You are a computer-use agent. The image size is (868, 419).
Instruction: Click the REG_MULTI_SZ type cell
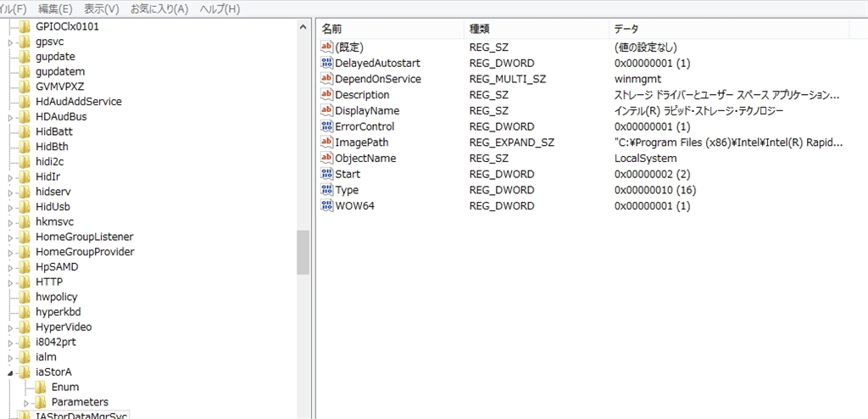coord(508,79)
